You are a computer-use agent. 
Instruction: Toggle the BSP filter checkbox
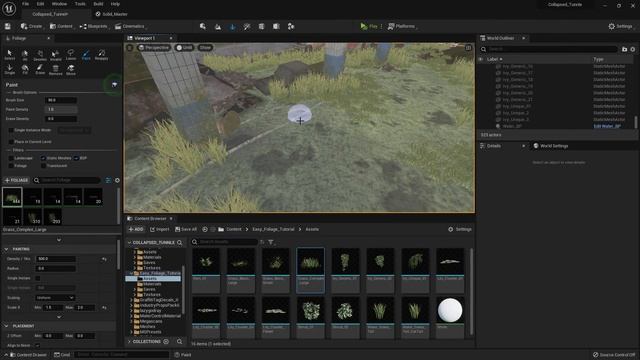tap(76, 158)
